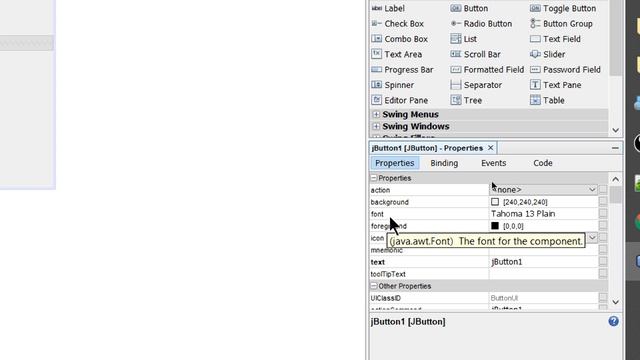Select the background property row name

click(x=389, y=202)
